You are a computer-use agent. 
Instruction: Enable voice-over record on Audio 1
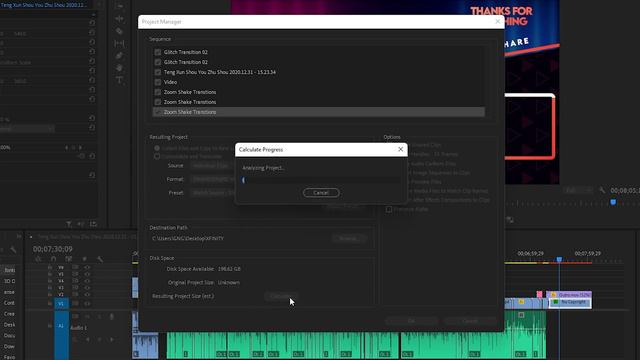111,316
